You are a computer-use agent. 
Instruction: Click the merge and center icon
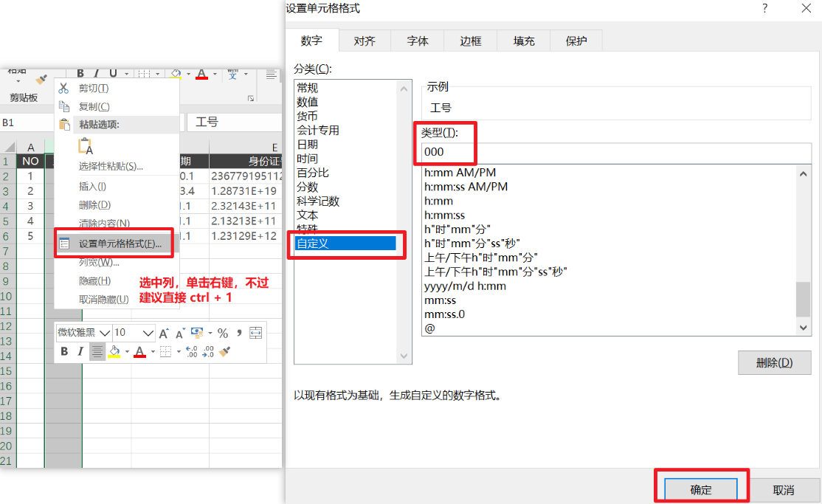(255, 333)
